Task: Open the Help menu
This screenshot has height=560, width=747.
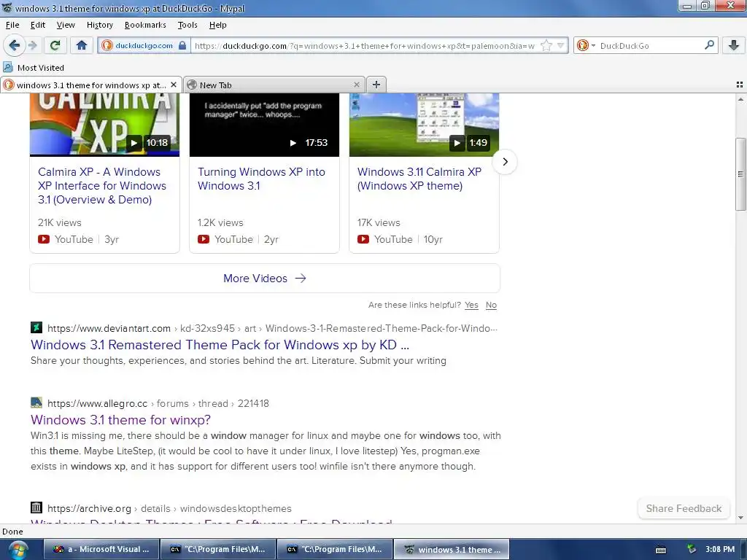Action: click(217, 25)
